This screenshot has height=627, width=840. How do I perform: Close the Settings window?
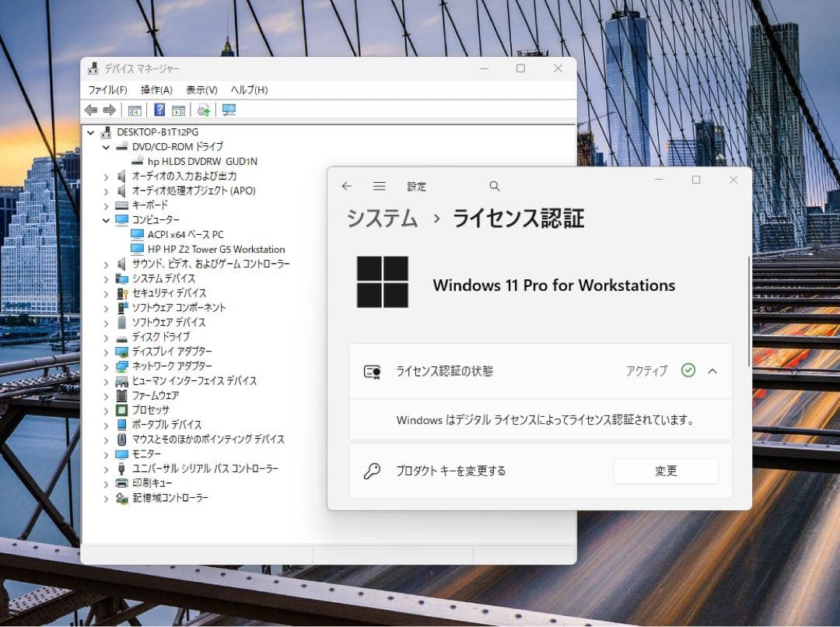coord(733,180)
